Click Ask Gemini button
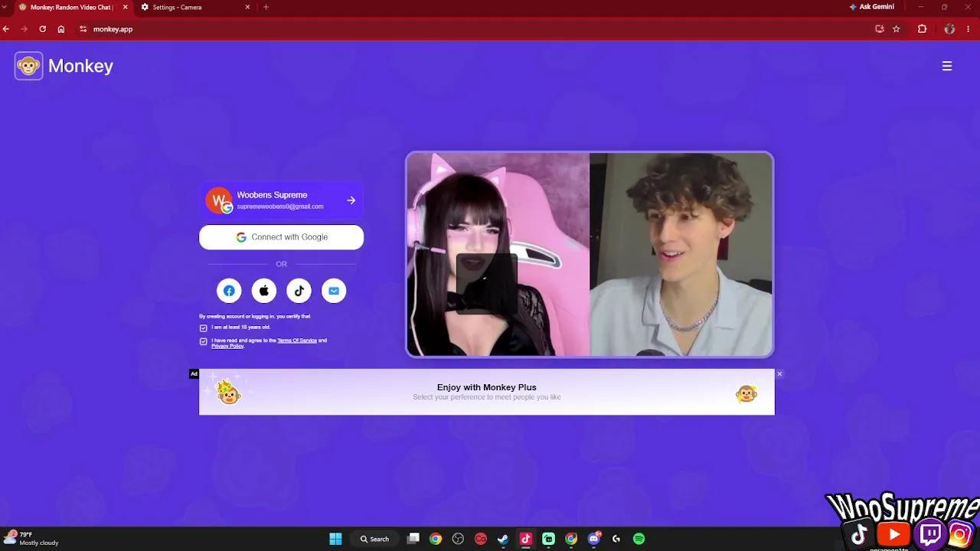The height and width of the screenshot is (551, 980). 871,7
